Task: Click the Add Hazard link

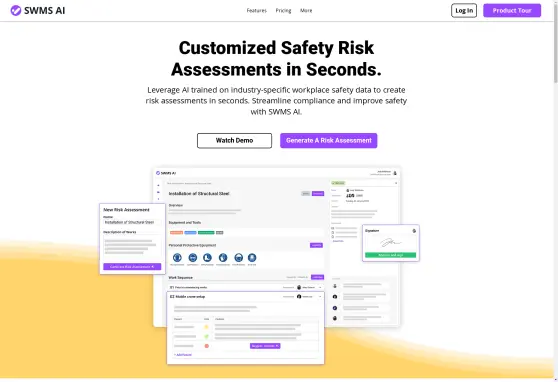Action: 183,355
